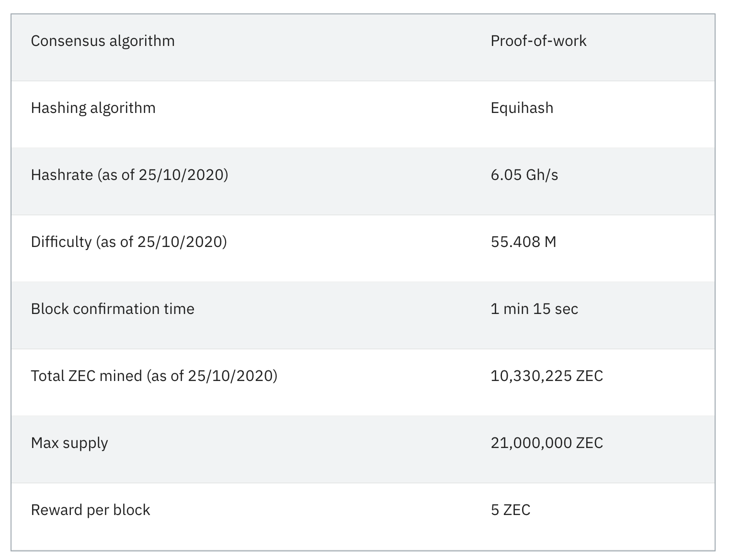Click the Total ZEC mined label
Image resolution: width=729 pixels, height=560 pixels.
coord(154,376)
